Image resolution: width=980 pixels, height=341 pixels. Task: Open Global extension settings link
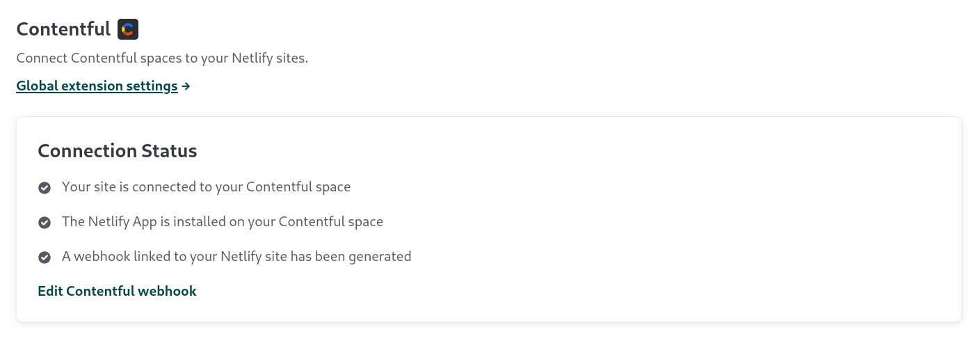point(97,86)
